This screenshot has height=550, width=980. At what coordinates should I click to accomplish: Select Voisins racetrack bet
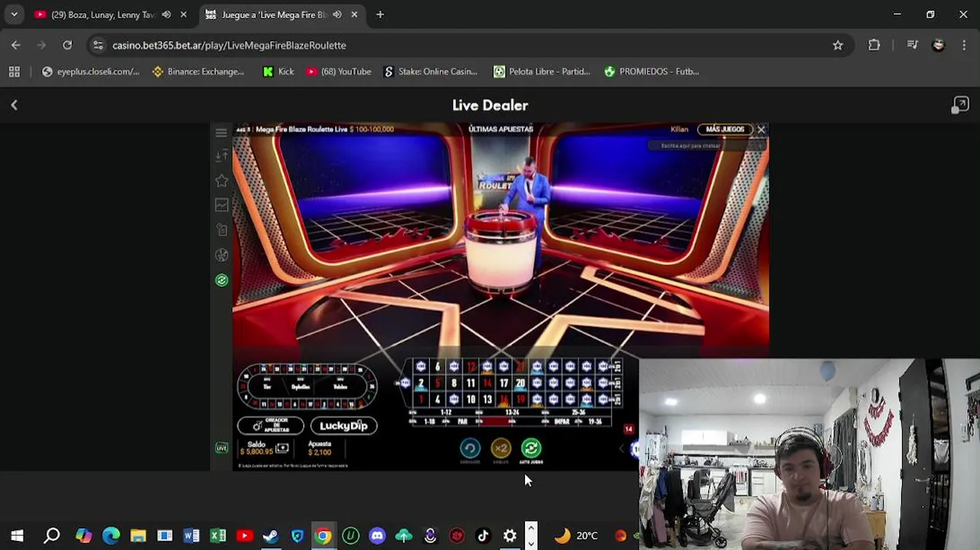tap(340, 387)
